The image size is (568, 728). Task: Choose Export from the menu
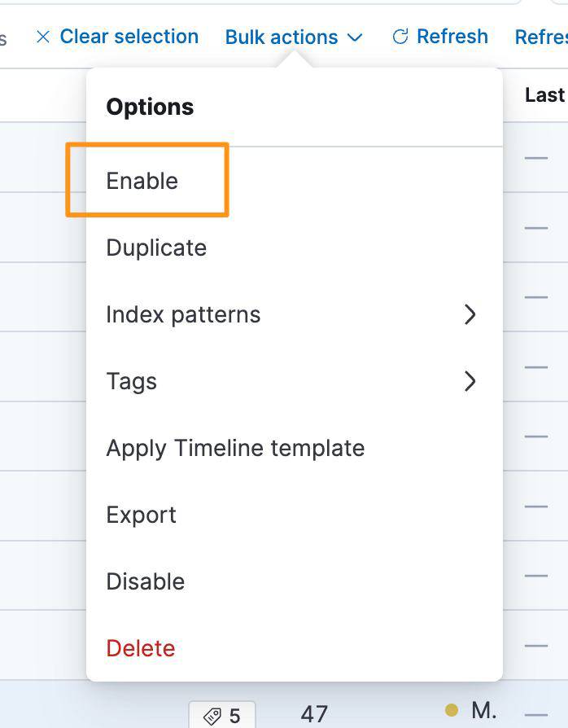142,515
